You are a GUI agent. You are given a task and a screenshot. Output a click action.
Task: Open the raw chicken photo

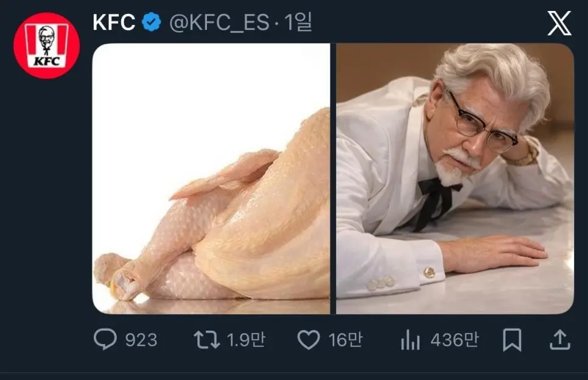coord(211,178)
